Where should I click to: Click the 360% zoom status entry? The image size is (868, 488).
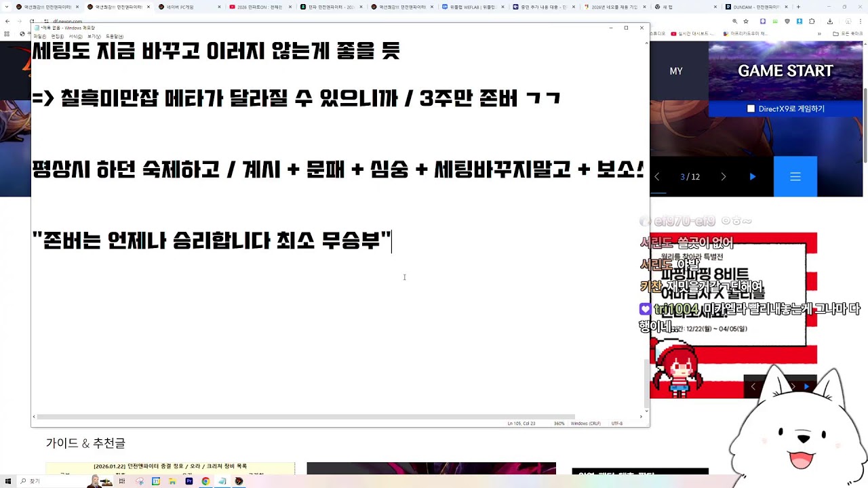pos(559,424)
